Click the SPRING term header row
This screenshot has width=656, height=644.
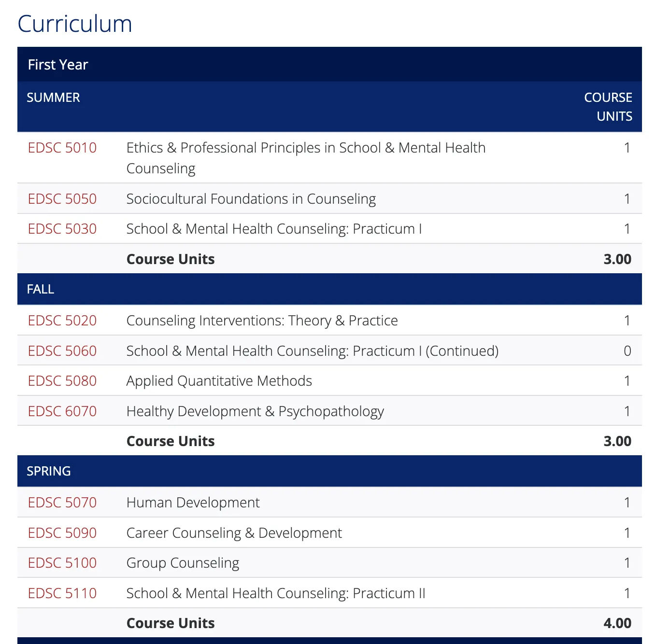click(49, 471)
